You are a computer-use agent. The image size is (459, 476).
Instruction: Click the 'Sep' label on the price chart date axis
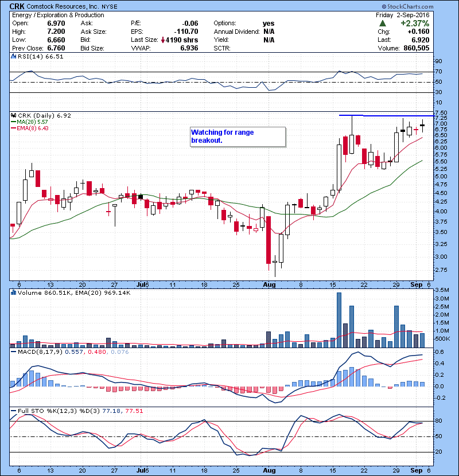pyautogui.click(x=416, y=285)
